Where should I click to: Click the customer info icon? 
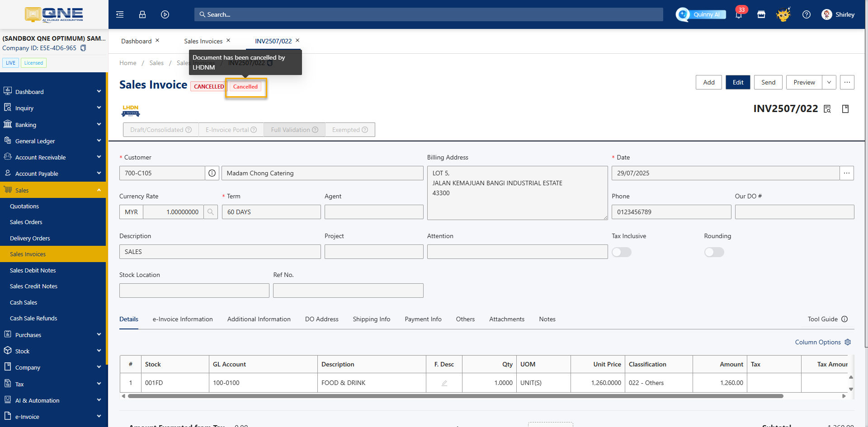[212, 173]
